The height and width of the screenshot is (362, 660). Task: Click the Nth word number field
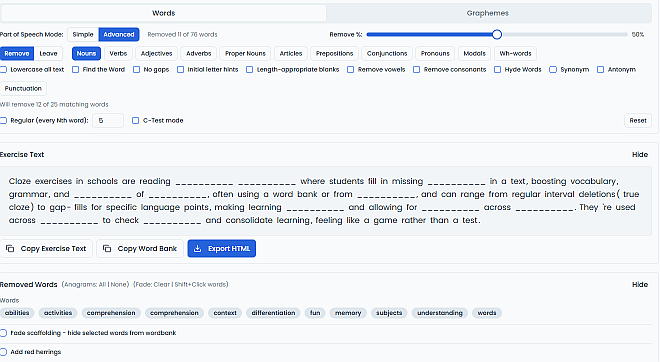tap(108, 120)
